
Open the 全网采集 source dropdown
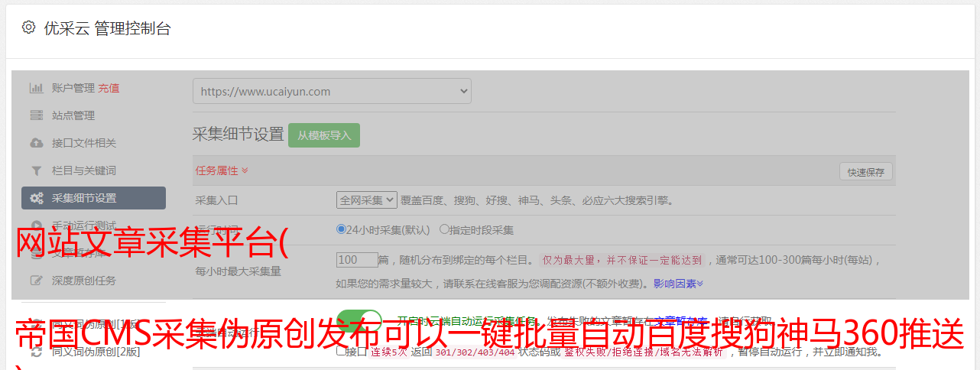(x=367, y=200)
